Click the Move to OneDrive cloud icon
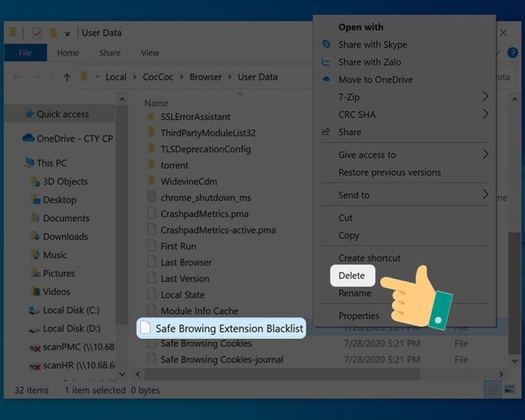The image size is (525, 420). 326,79
